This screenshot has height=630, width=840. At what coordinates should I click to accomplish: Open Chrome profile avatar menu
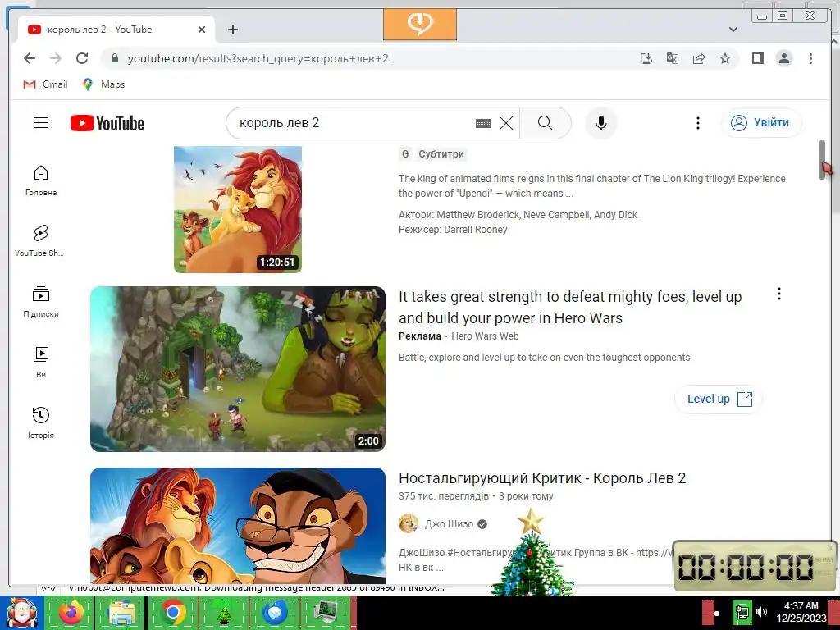(784, 58)
